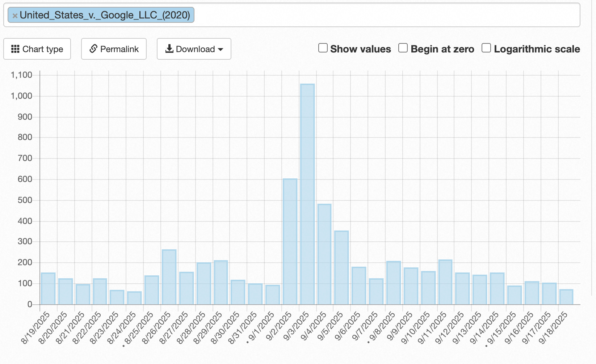Select the 8/29/2025 bar
The height and width of the screenshot is (364, 596).
(221, 283)
